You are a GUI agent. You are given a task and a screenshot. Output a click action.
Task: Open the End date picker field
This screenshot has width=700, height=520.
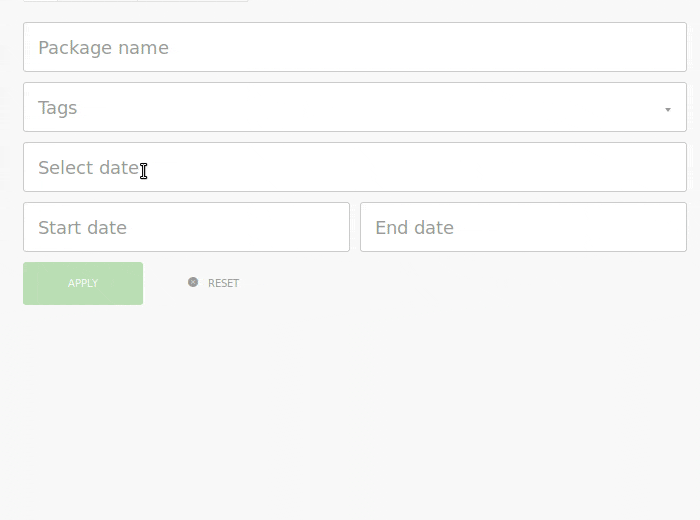(523, 227)
